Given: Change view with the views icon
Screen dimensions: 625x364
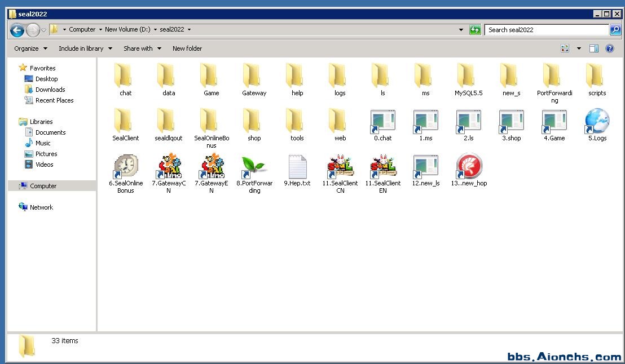Looking at the screenshot, I should 565,48.
